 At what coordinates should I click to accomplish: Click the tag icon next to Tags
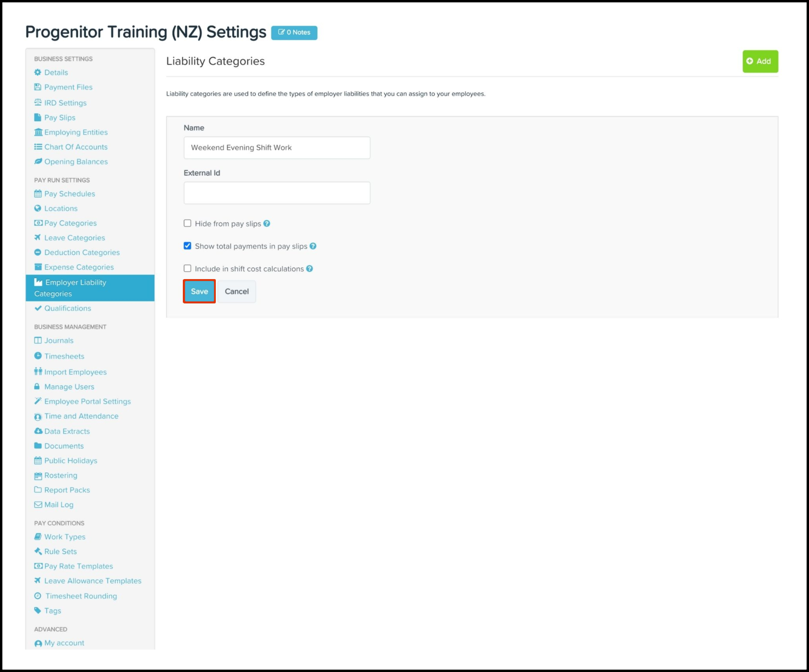[x=38, y=610]
